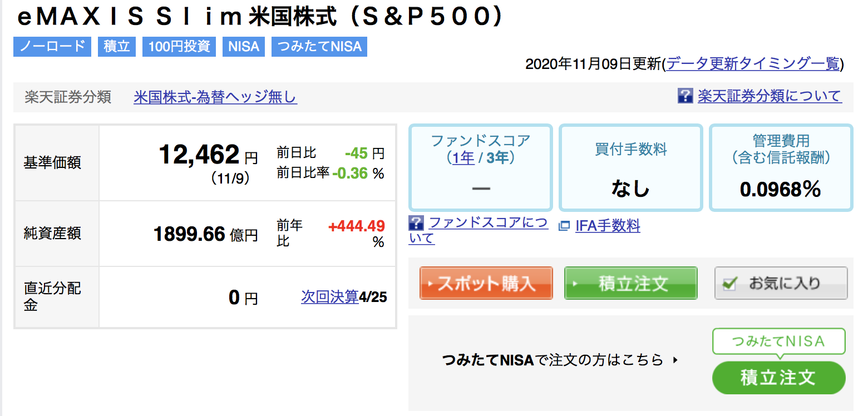
Task: Open the 米国株式-為替ヘッジ無し category link
Action: click(215, 97)
